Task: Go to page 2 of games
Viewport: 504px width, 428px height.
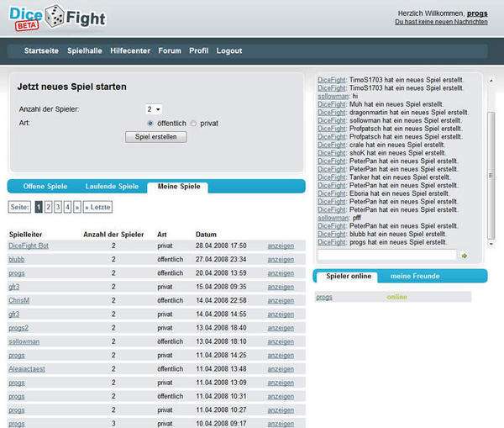Action: pos(48,207)
